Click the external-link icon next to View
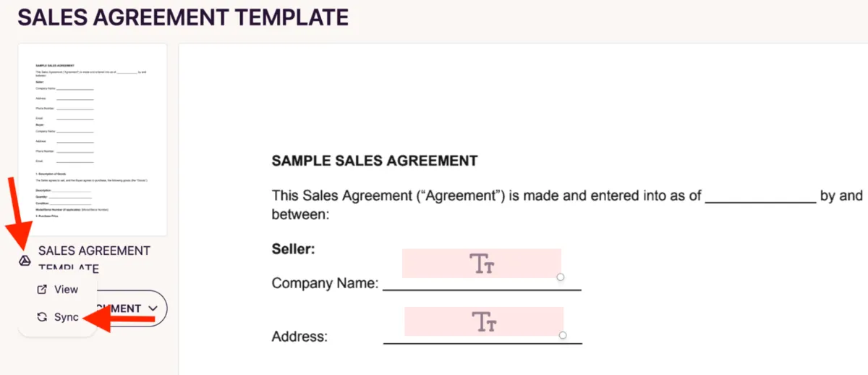This screenshot has width=868, height=375. 42,290
